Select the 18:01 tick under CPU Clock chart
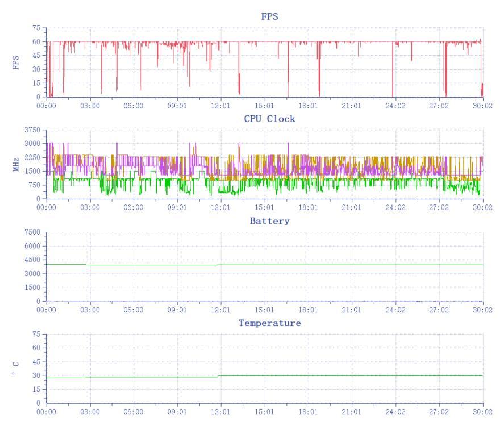Image resolution: width=504 pixels, height=426 pixels. pyautogui.click(x=308, y=208)
